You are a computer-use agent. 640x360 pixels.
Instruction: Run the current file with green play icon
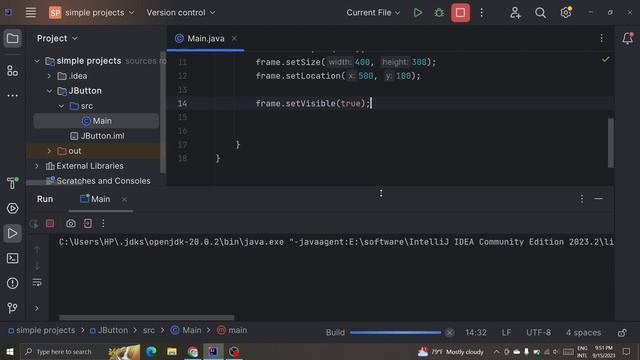[x=418, y=13]
